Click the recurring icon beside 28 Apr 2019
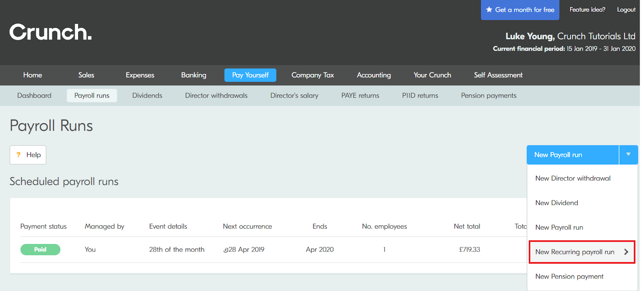This screenshot has height=291, width=644. [x=226, y=250]
